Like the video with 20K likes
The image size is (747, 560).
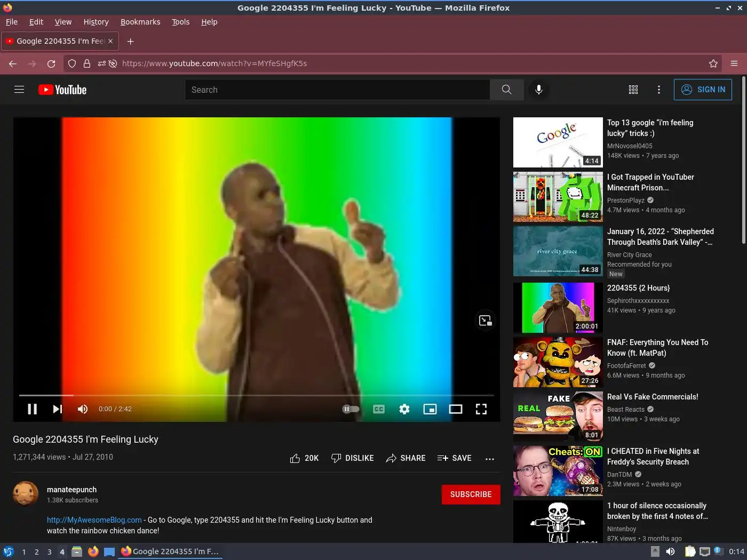click(x=304, y=458)
